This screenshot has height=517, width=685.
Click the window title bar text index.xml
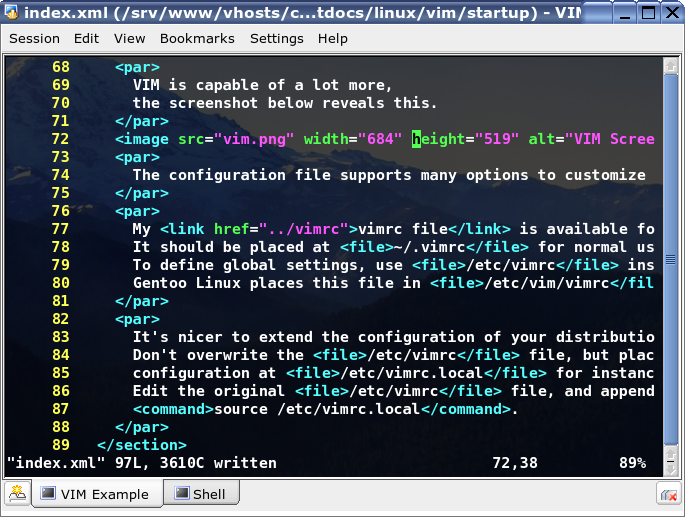(x=66, y=13)
